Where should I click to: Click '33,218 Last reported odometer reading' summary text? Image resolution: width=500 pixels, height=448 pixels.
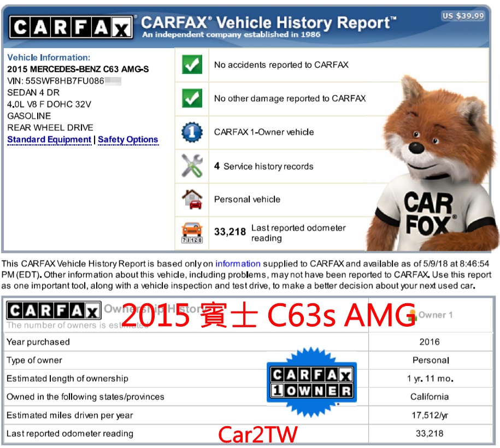pos(280,233)
